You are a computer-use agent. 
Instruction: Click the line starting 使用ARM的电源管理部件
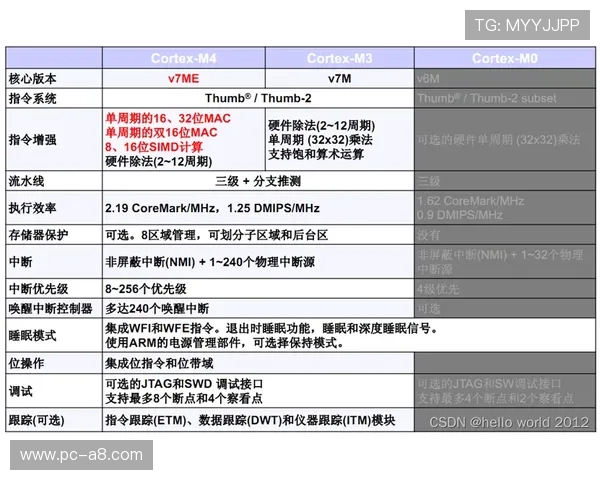[x=225, y=343]
